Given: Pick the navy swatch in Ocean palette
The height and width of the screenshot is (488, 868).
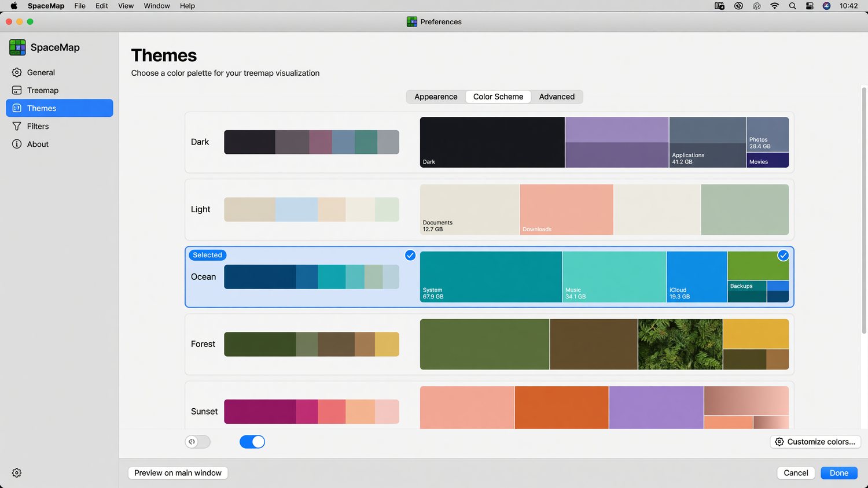Looking at the screenshot, I should point(260,277).
